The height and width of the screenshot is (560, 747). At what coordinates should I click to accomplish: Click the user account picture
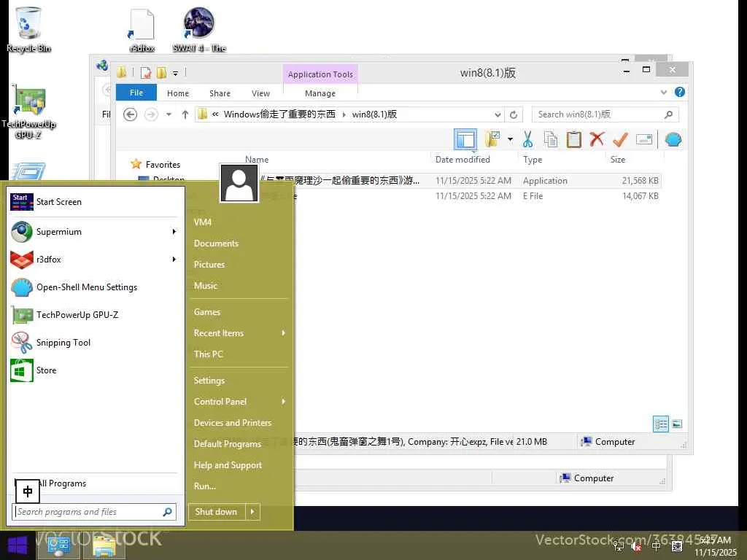[x=239, y=183]
